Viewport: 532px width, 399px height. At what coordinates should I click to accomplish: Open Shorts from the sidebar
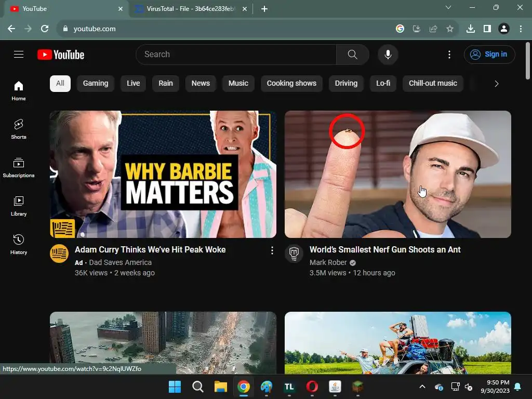click(x=19, y=129)
